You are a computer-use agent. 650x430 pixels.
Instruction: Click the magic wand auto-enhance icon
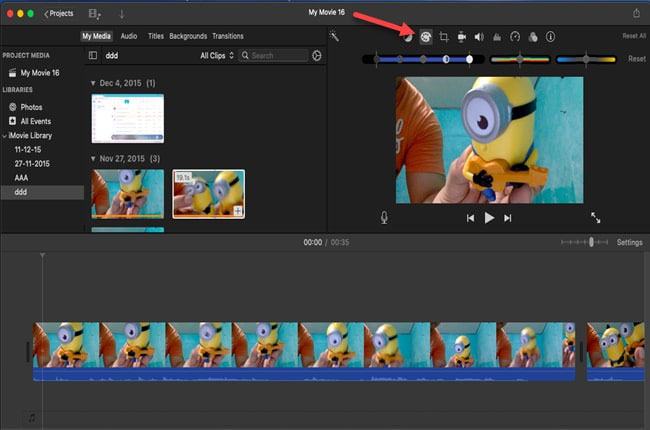(x=334, y=36)
